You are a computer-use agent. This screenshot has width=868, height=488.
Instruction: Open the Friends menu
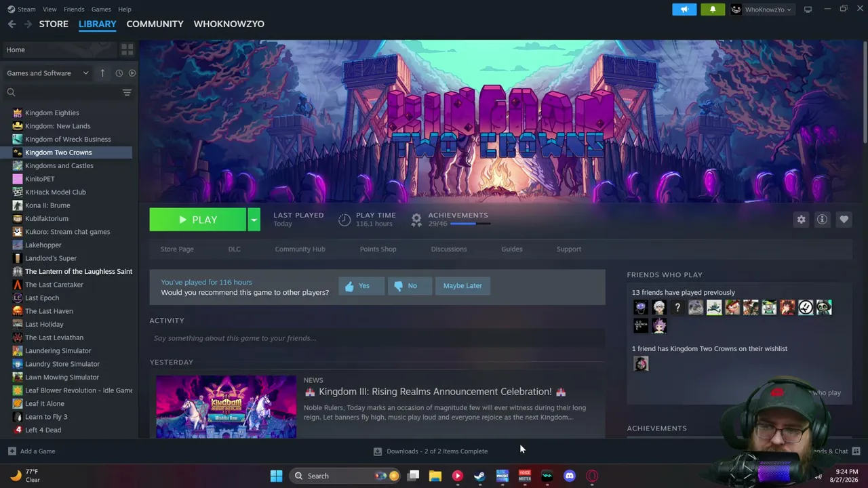coord(74,9)
